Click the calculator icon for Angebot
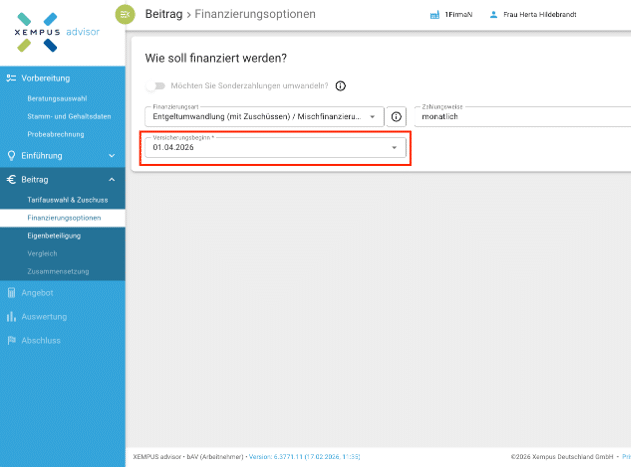Screen dimensions: 631x467 tap(11, 293)
